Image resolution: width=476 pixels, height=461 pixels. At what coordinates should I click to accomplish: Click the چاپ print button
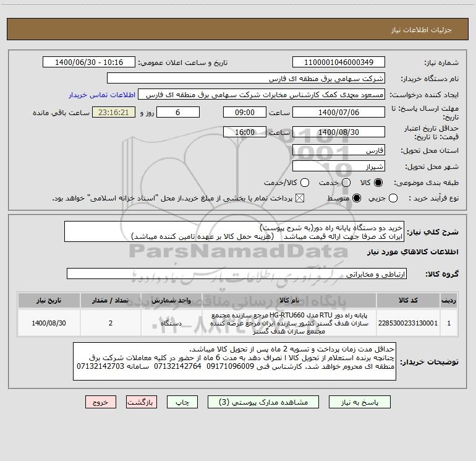182,402
